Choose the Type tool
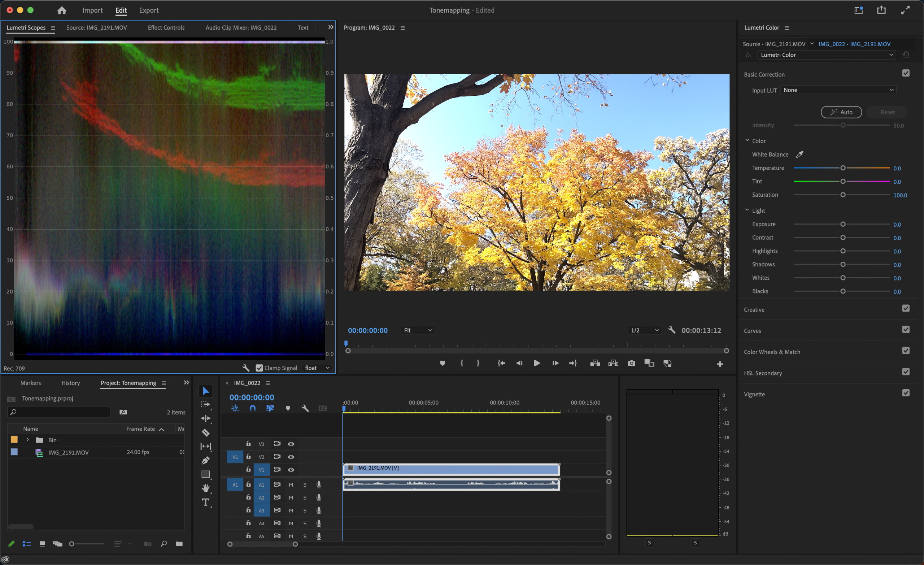Viewport: 924px width, 565px height. point(205,502)
